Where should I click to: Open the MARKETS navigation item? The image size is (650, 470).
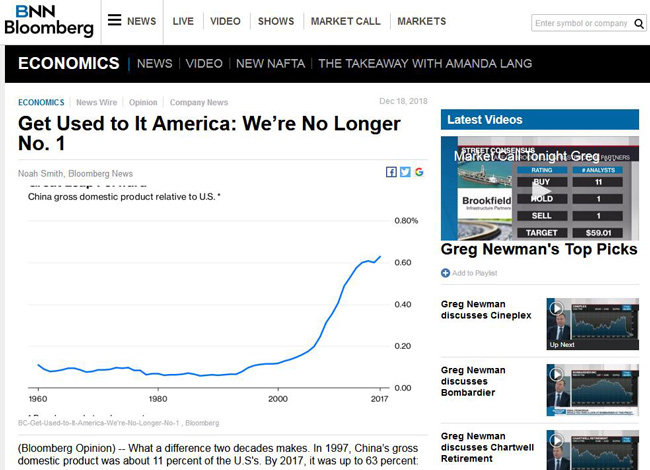[422, 21]
